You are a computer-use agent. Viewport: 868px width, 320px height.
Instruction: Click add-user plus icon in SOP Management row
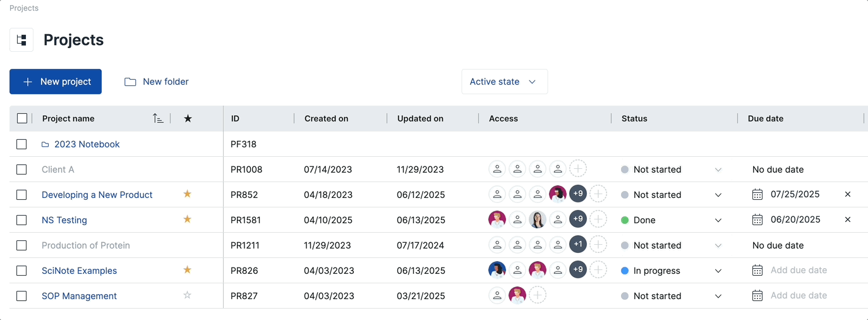[x=538, y=295]
